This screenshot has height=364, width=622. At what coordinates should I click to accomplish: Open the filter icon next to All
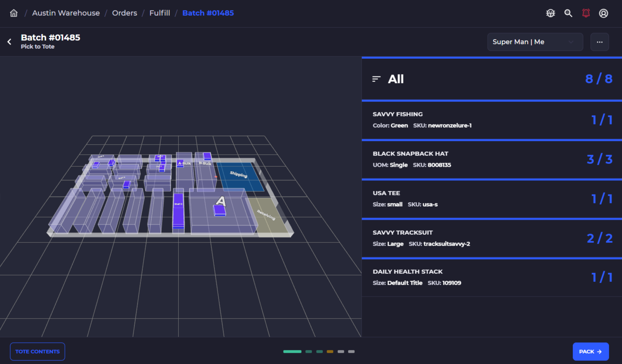[x=376, y=79]
